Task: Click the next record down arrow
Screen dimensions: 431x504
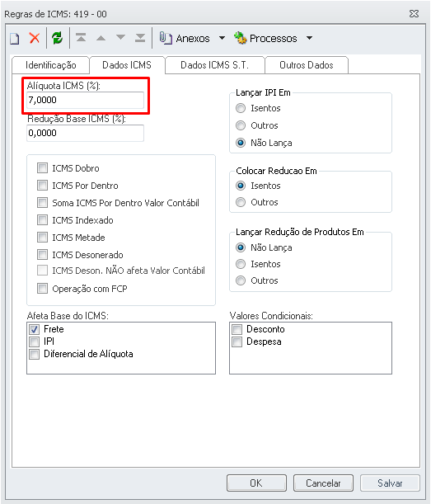Action: click(120, 37)
